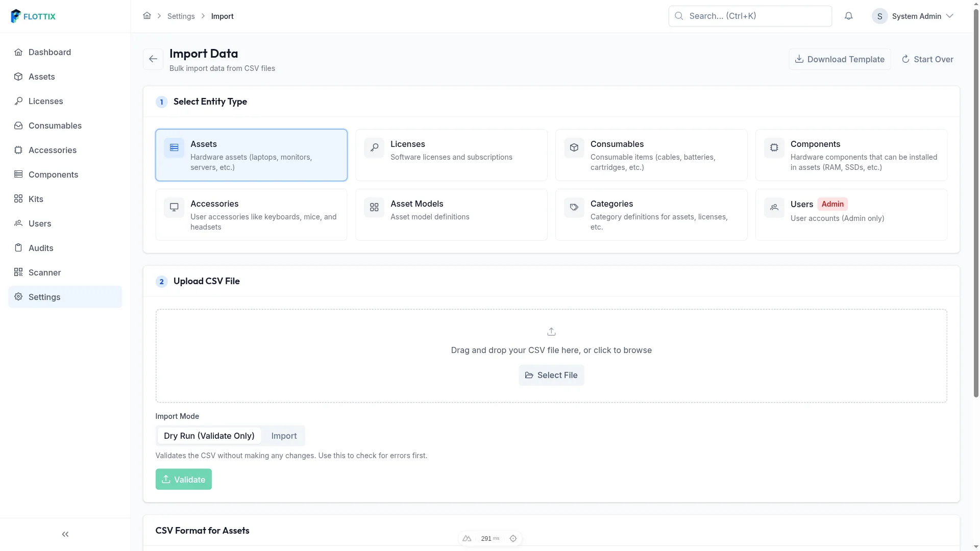
Task: Click the Licenses card key icon
Action: coord(374,147)
